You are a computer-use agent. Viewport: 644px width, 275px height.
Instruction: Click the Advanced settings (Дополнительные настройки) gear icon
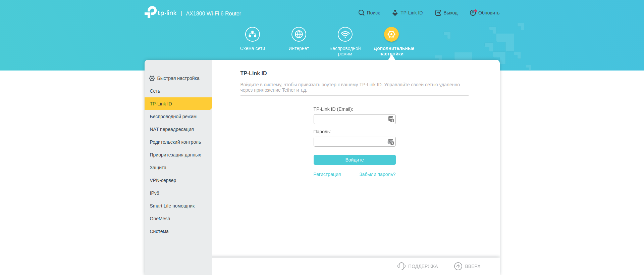pyautogui.click(x=391, y=34)
